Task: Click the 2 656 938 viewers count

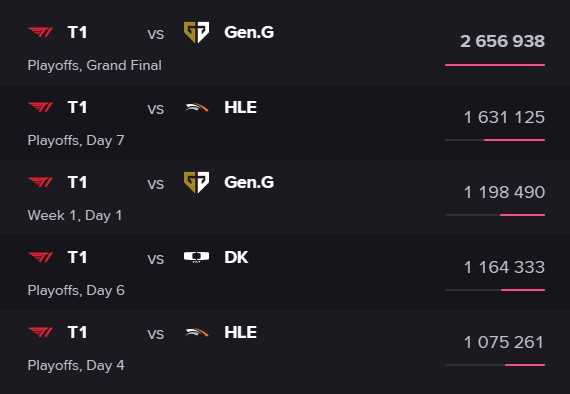Action: pyautogui.click(x=503, y=41)
